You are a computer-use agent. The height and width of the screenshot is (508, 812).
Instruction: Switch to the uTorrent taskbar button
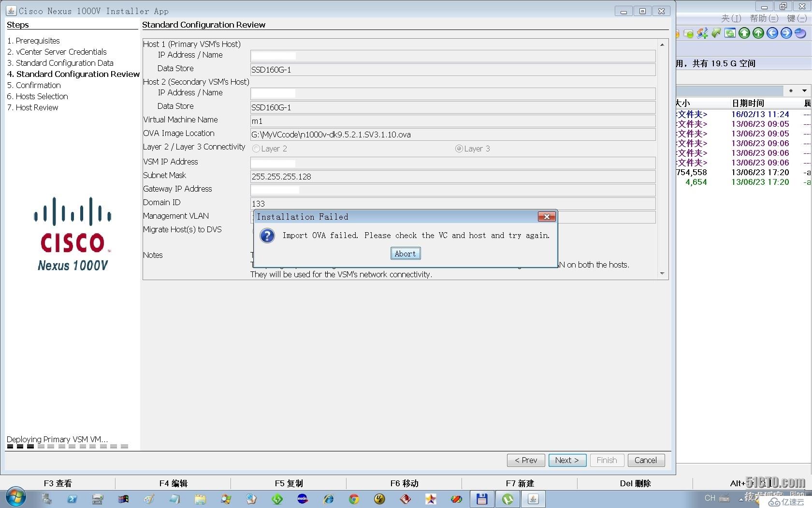pyautogui.click(x=507, y=499)
